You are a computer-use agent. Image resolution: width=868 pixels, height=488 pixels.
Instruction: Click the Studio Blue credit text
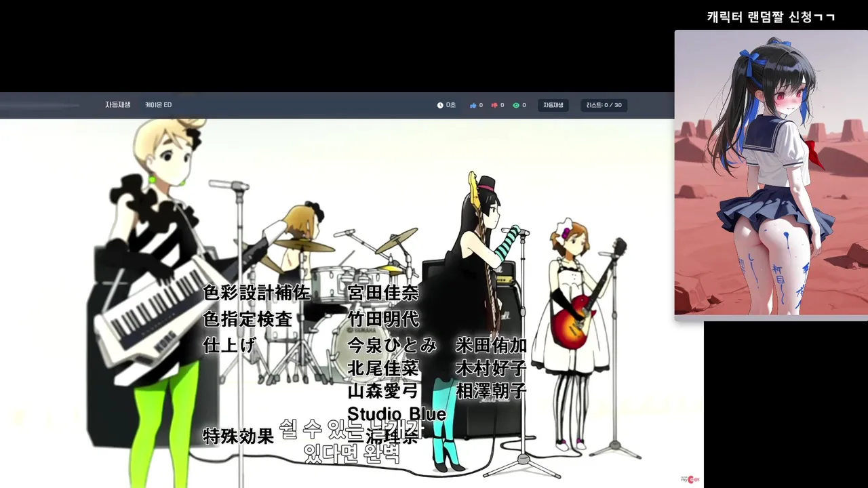(397, 413)
